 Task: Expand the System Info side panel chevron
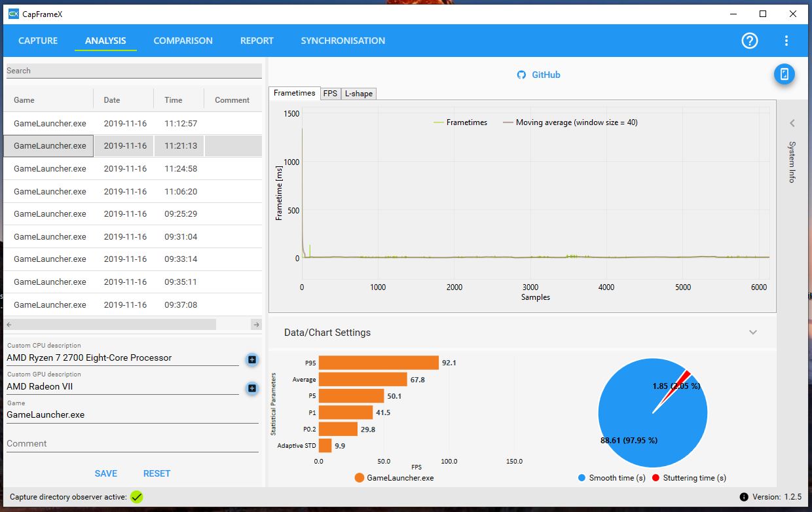click(x=792, y=123)
